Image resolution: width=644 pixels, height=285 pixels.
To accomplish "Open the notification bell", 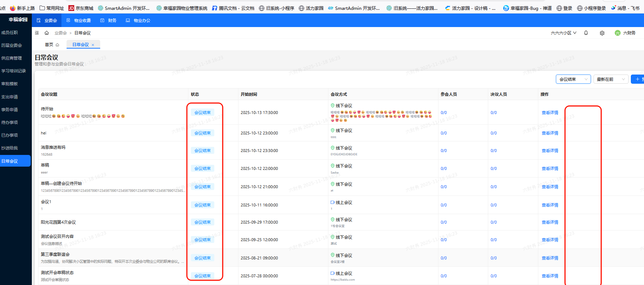I will pos(586,33).
